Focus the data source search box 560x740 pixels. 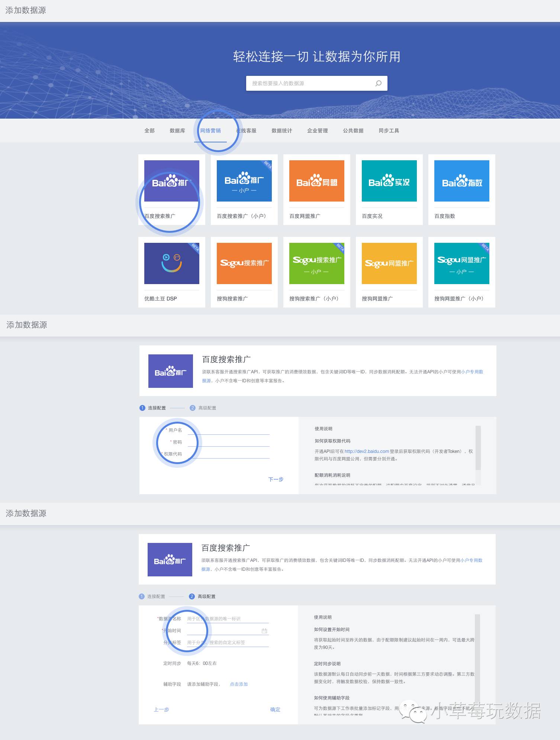[x=316, y=83]
